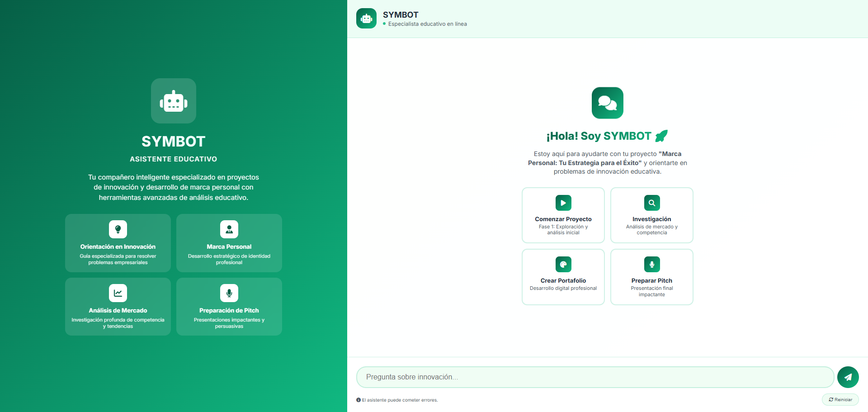Viewport: 868px width, 412px height.
Task: Click the play icon on Comenzar Proyecto
Action: (563, 203)
